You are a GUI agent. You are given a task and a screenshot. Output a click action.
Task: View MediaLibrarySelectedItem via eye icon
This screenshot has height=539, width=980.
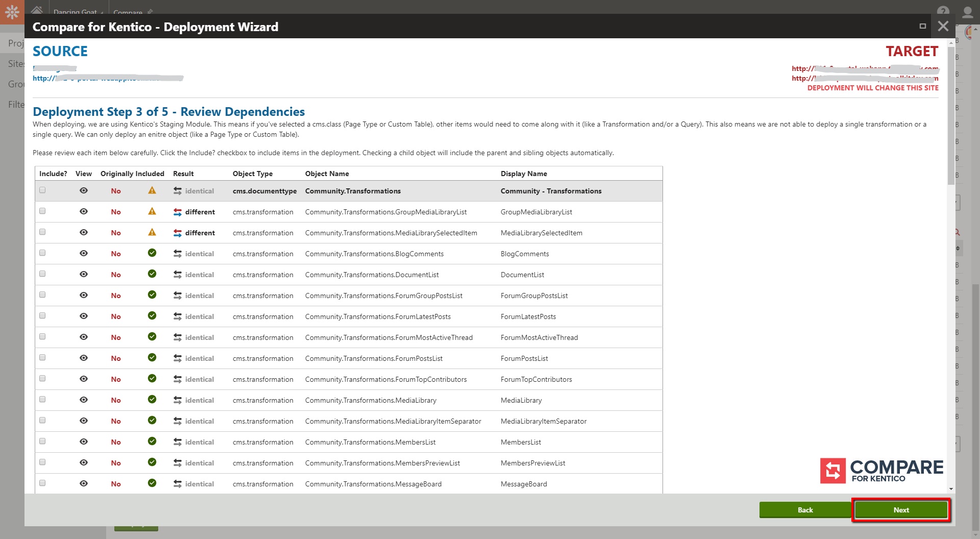coord(84,232)
